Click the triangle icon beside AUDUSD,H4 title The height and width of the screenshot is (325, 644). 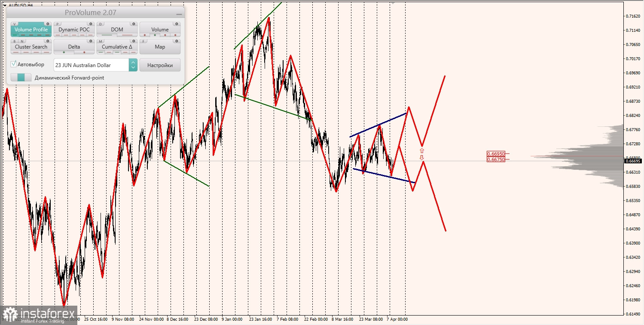4,5
